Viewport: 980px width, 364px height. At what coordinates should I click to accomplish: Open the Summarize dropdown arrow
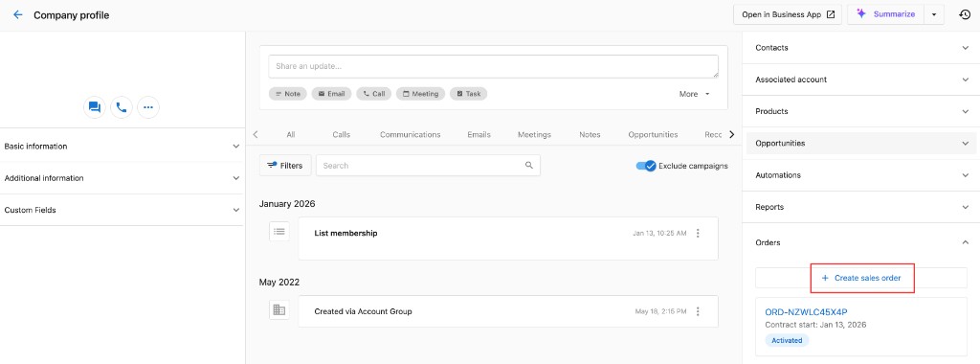[x=933, y=14]
